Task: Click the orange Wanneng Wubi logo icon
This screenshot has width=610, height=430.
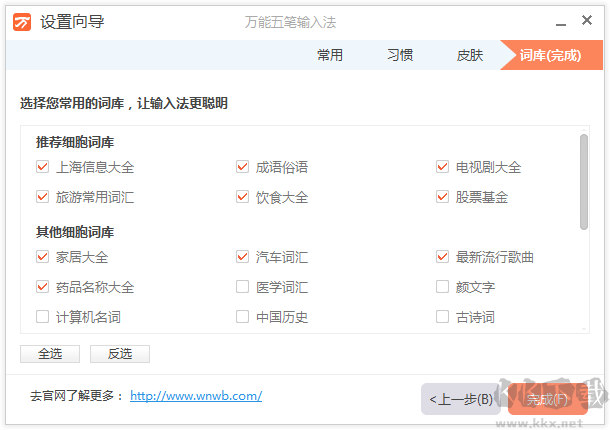Action: coord(22,22)
